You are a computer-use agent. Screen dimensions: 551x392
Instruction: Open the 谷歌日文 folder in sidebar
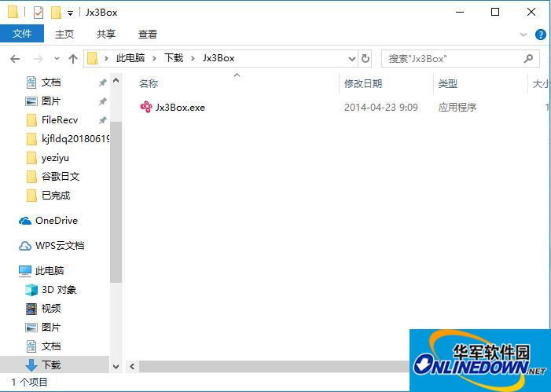[x=61, y=176]
